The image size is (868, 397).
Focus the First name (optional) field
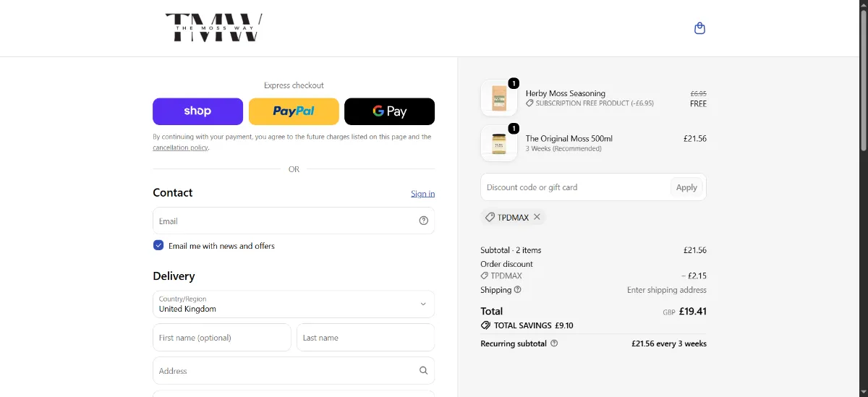(222, 338)
